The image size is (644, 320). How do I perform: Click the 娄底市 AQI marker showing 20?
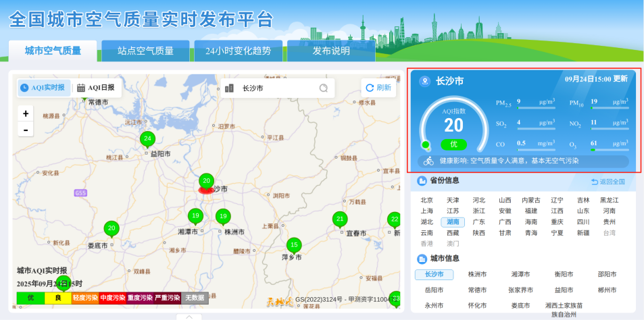point(112,229)
